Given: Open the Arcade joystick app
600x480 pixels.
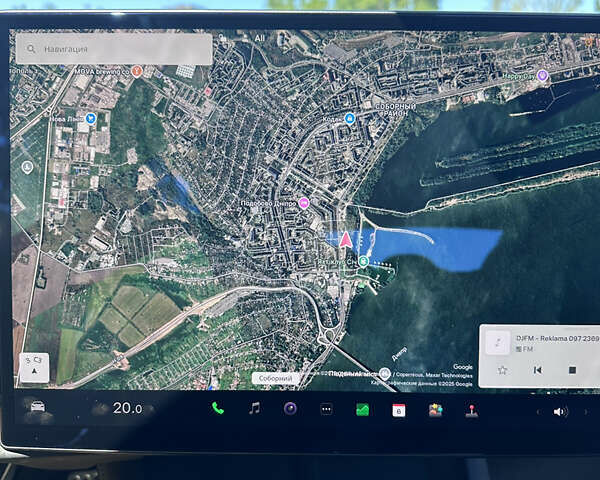Looking at the screenshot, I should point(471,410).
